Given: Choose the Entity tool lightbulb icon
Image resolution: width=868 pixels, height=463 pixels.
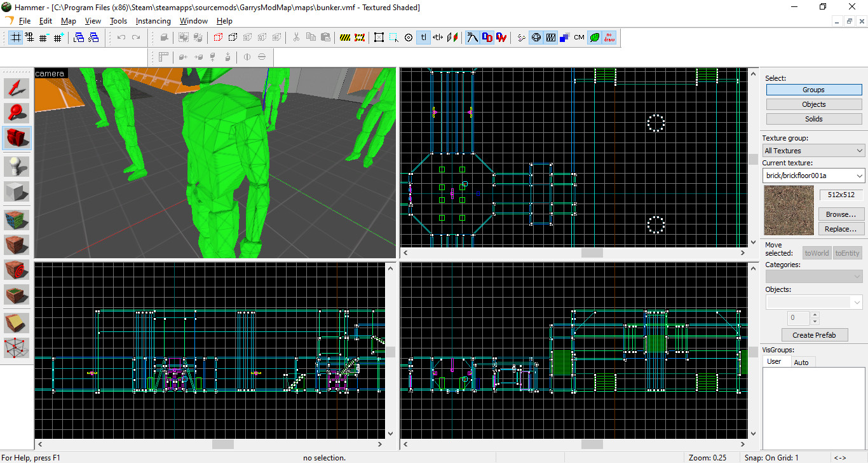Looking at the screenshot, I should click(x=17, y=167).
